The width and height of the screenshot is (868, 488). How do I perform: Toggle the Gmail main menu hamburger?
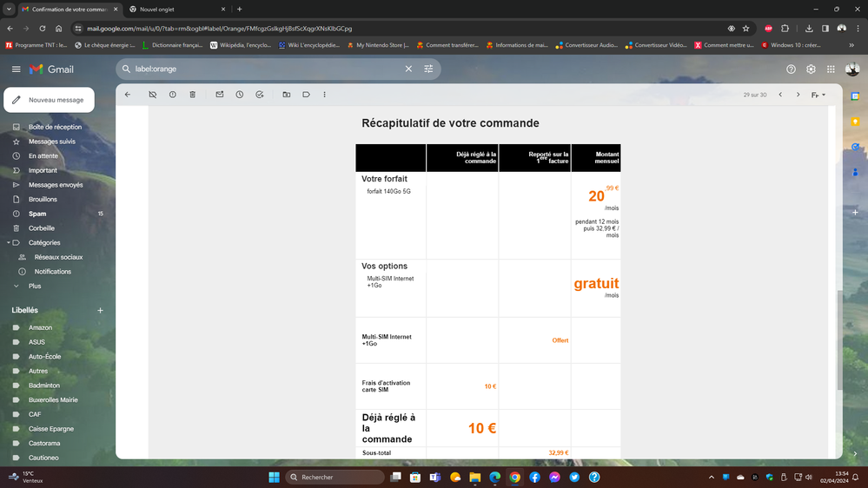click(16, 69)
